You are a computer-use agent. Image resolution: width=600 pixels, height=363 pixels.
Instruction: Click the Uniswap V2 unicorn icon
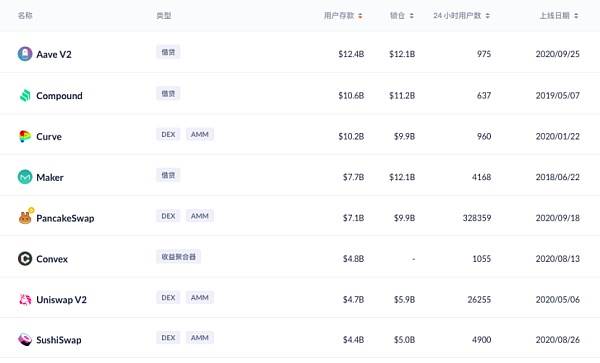pos(25,300)
